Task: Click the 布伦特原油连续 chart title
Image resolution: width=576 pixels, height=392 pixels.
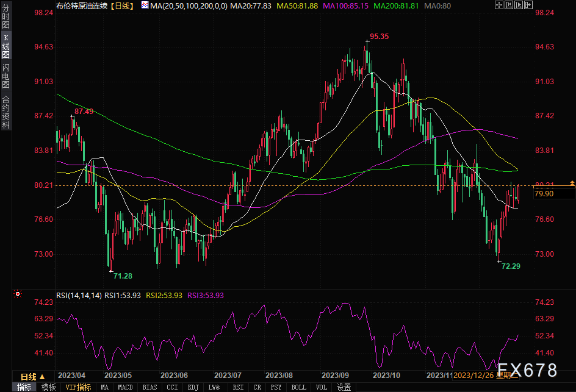Action: coord(82,5)
